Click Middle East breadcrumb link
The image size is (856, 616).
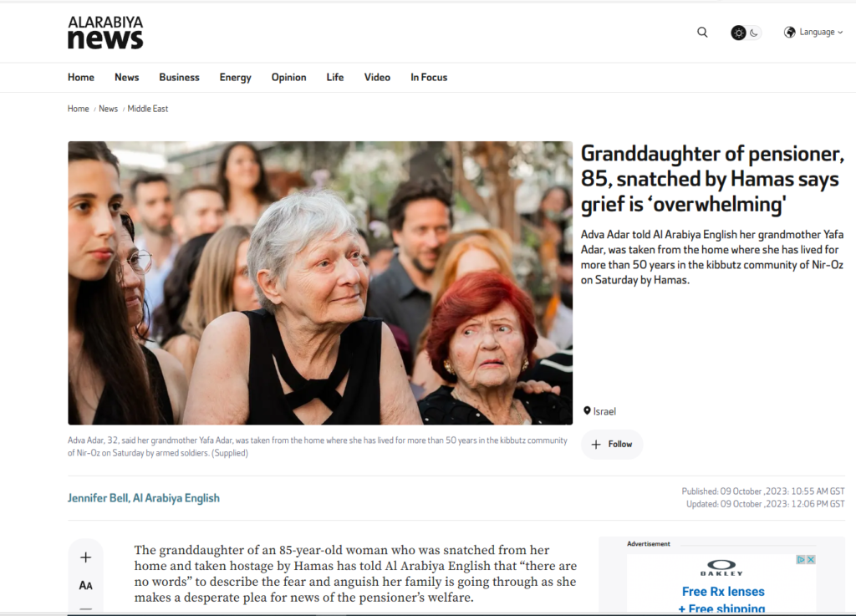point(148,109)
